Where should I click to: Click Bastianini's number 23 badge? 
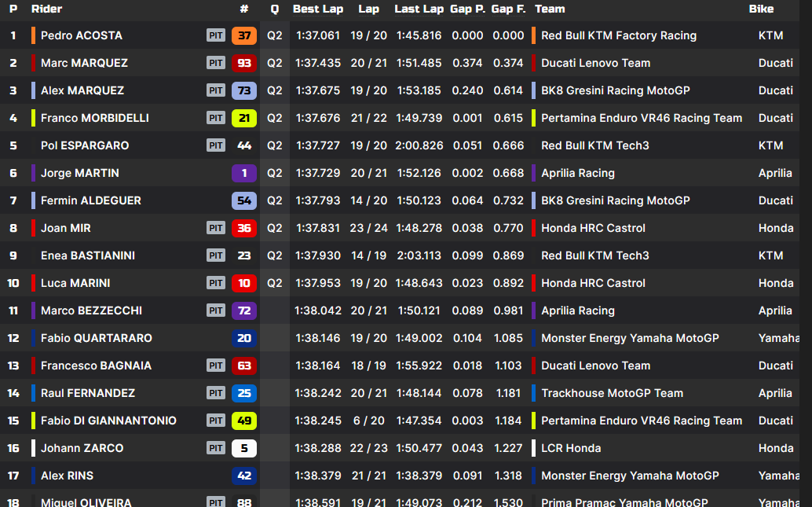click(244, 255)
